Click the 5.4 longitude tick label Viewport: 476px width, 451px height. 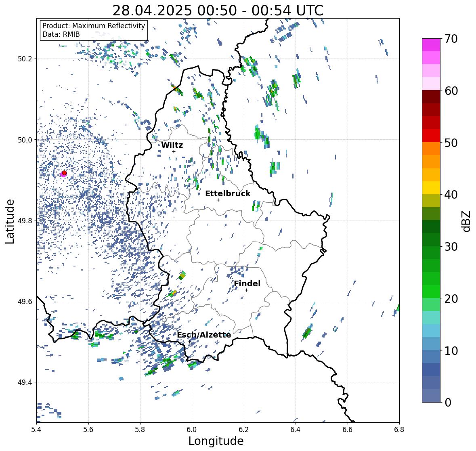[x=36, y=429]
